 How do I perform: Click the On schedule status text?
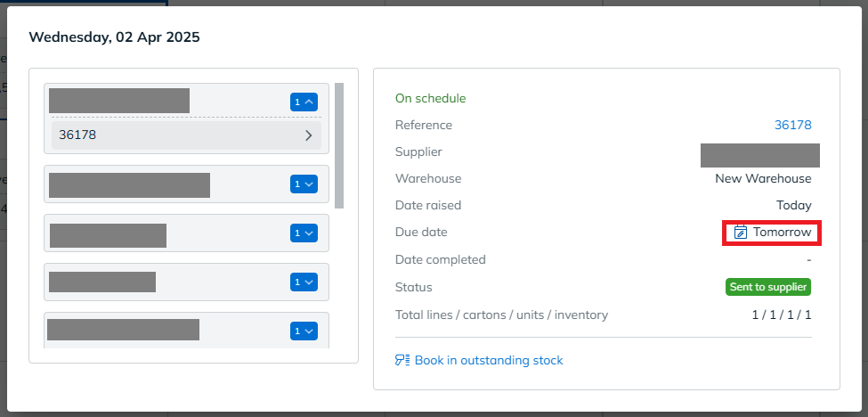click(x=431, y=99)
